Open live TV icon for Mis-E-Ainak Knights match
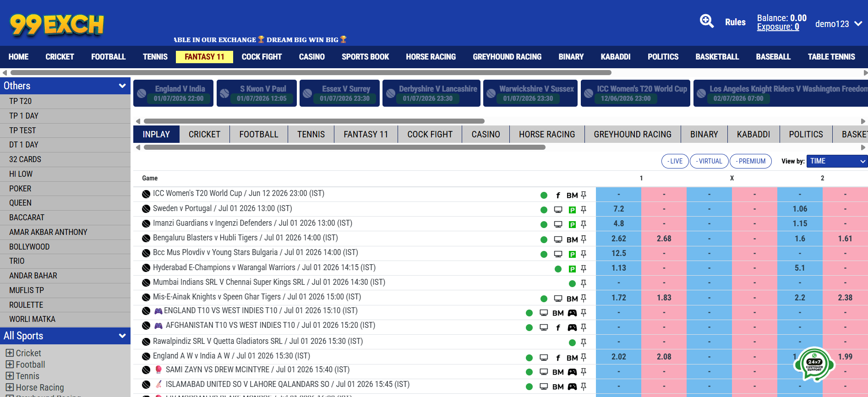 coord(558,299)
